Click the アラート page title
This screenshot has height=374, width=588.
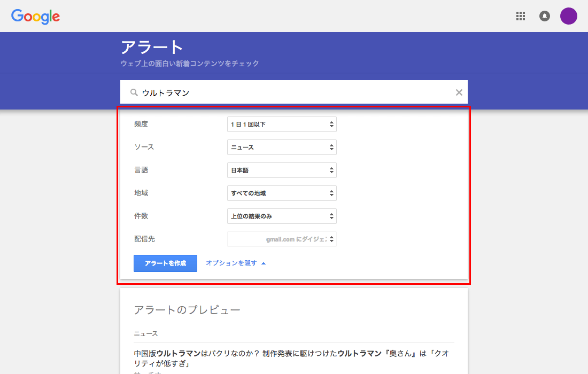pos(151,48)
